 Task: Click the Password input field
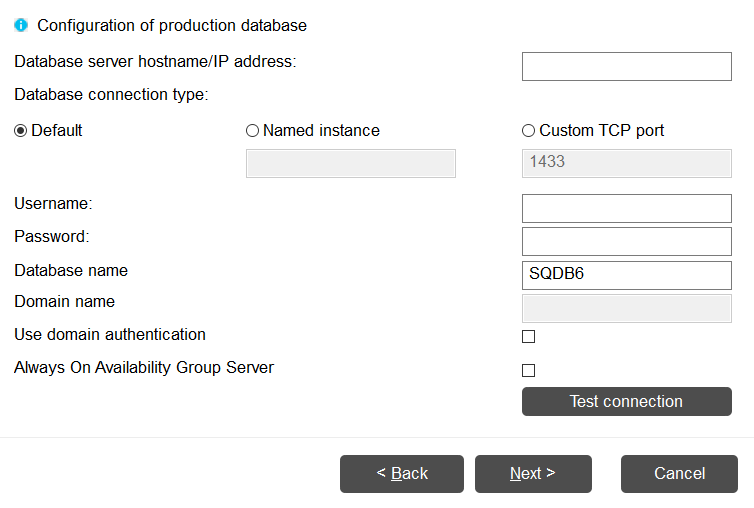coord(626,241)
